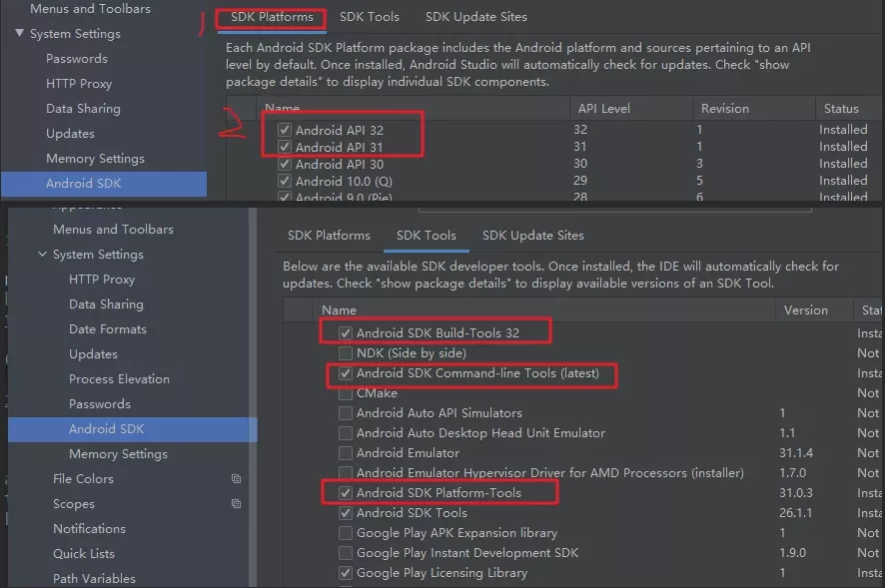The width and height of the screenshot is (885, 588).
Task: Toggle Android SDK Platform-Tools checkbox
Action: (346, 492)
